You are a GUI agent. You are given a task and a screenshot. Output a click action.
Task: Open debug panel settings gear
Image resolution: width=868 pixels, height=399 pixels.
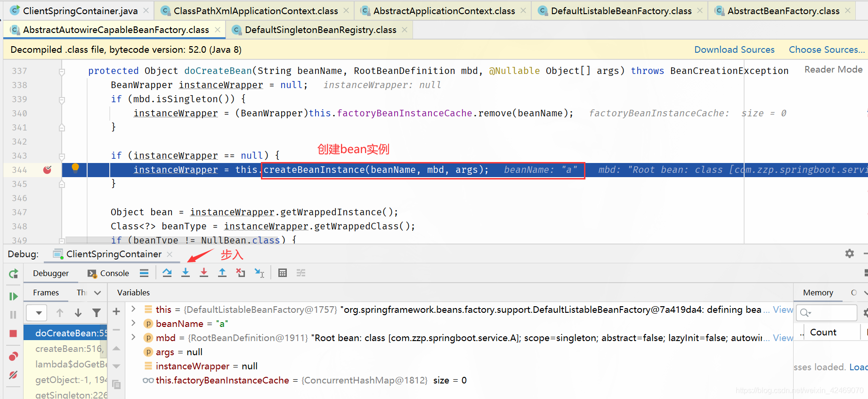click(x=849, y=253)
